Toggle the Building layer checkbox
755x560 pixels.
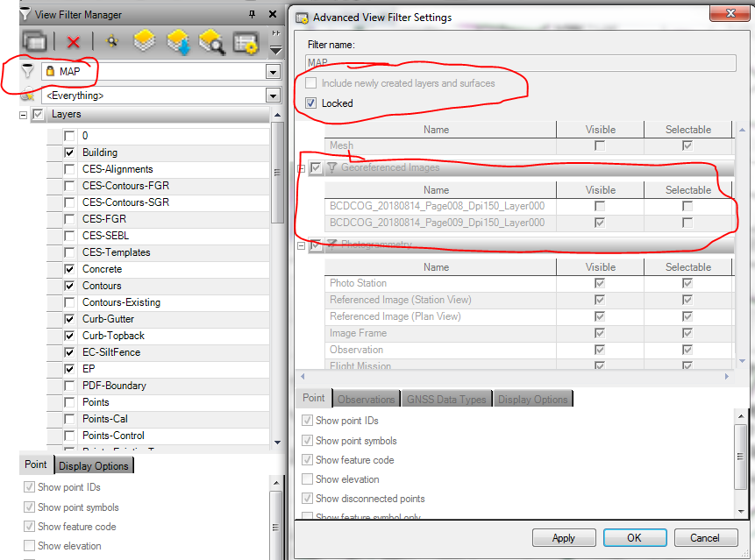point(69,152)
